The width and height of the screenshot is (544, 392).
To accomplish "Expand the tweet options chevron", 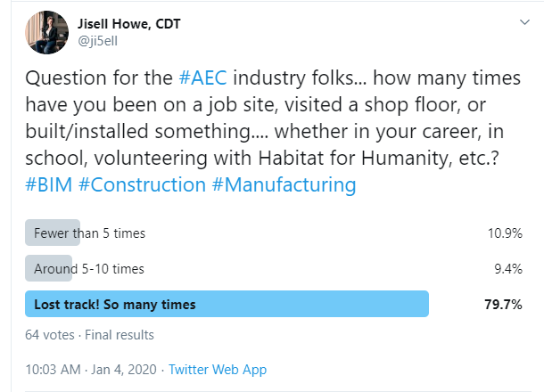I will click(x=524, y=22).
